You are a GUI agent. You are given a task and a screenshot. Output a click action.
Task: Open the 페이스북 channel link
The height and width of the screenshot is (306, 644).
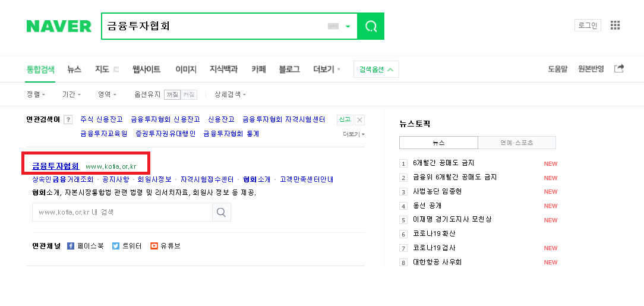click(x=86, y=246)
